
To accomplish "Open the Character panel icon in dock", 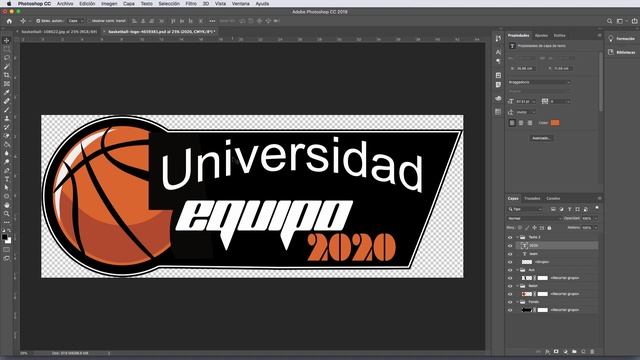I will pos(498,52).
